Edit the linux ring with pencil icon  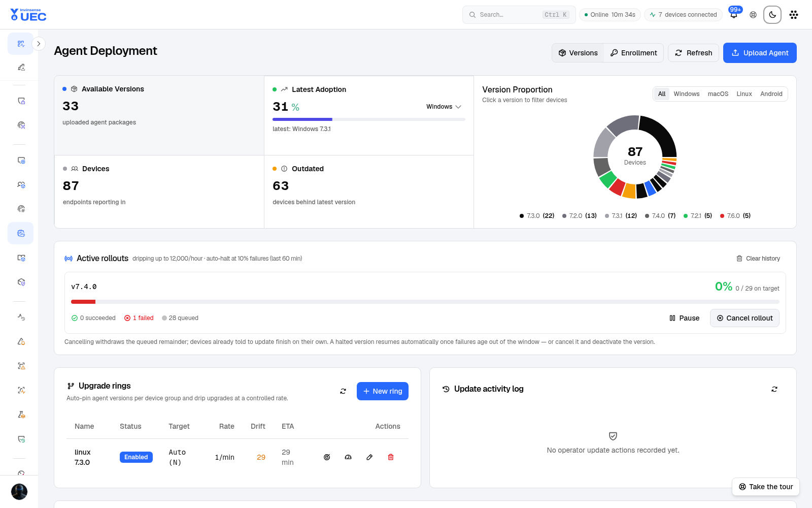click(x=369, y=457)
